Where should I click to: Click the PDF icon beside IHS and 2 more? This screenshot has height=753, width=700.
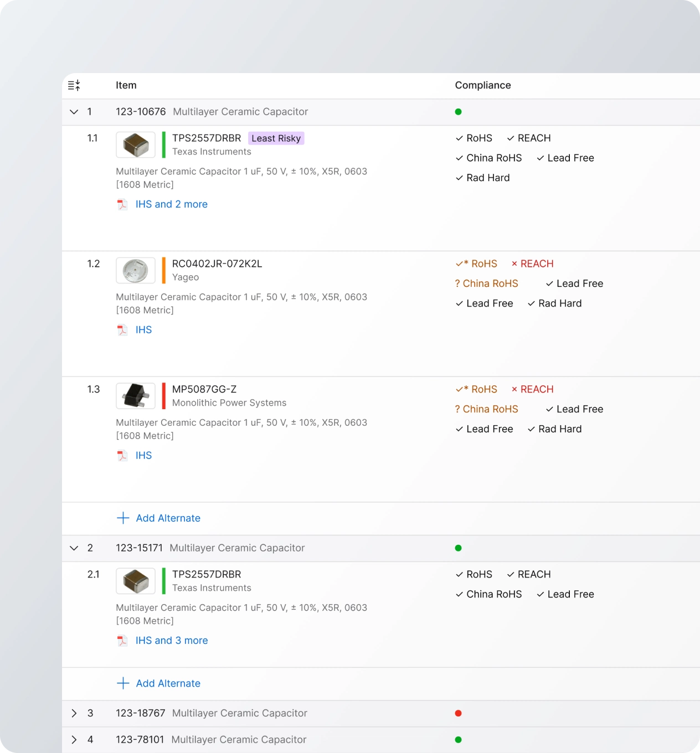(122, 204)
